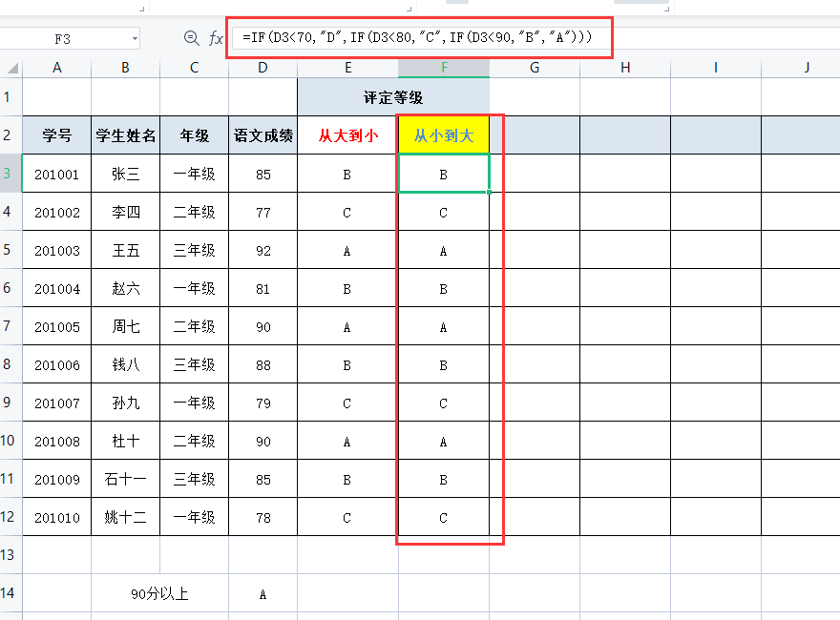Click the name cell 孙九

click(125, 403)
